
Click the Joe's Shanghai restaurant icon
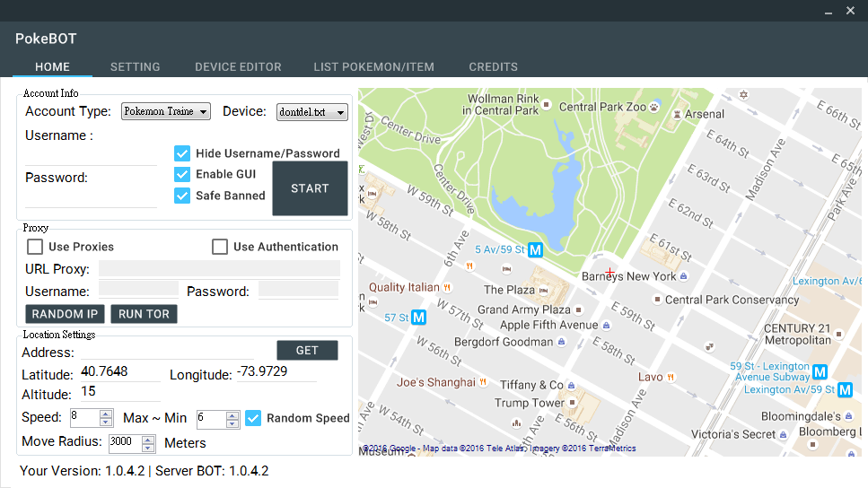(483, 382)
